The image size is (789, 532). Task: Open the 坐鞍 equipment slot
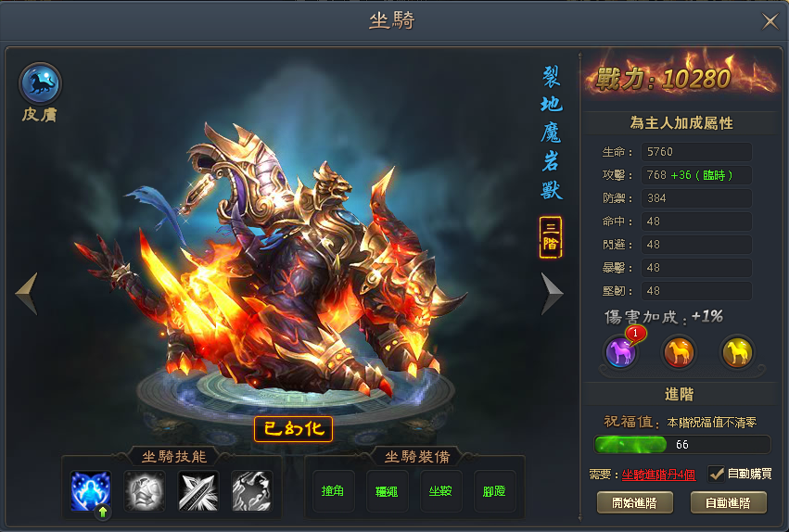tap(440, 491)
